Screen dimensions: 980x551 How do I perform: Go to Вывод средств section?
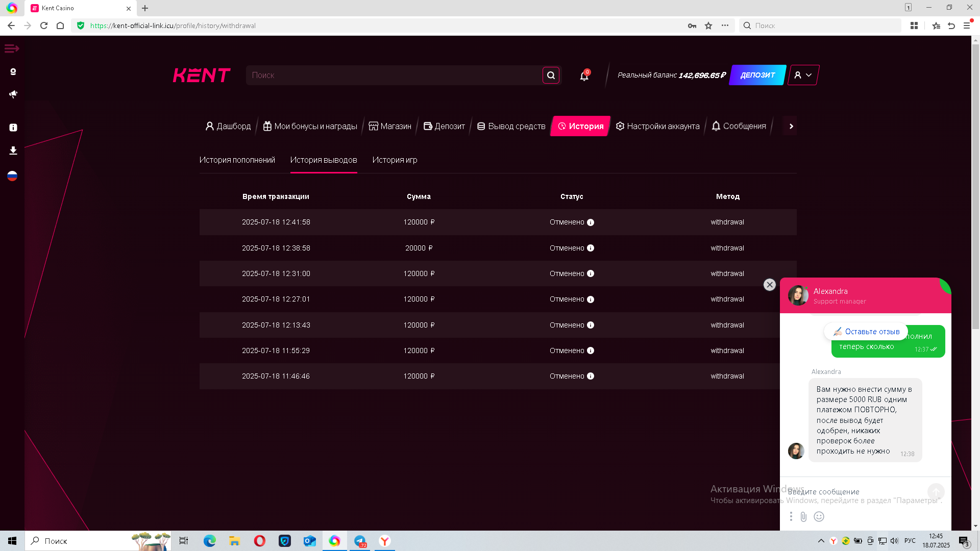[511, 126]
